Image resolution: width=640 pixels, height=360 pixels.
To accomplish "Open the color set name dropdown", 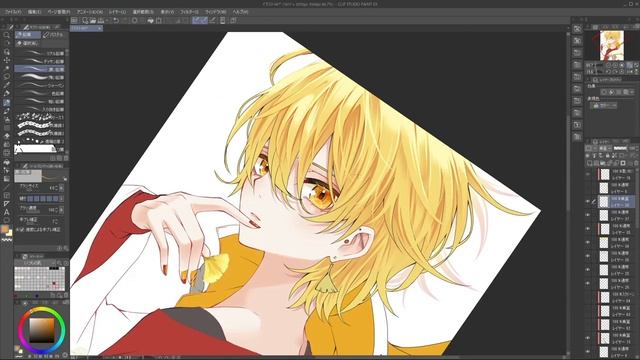I will pos(36,263).
